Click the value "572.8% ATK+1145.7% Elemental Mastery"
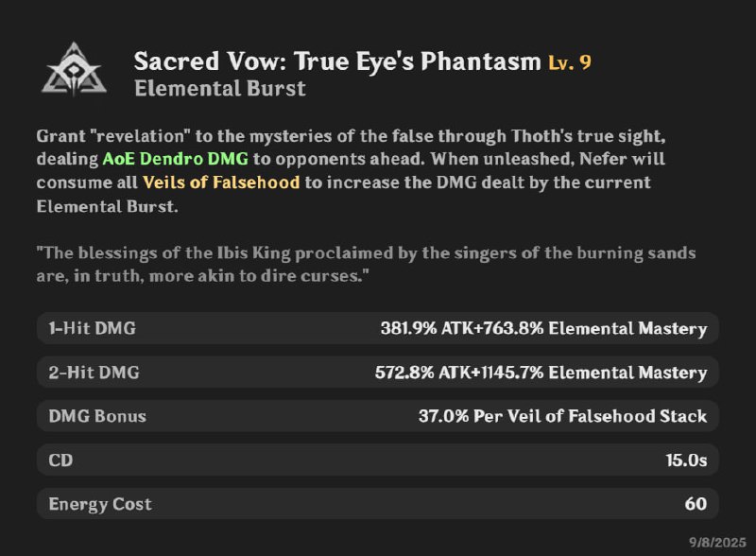This screenshot has width=756, height=556. pos(541,373)
